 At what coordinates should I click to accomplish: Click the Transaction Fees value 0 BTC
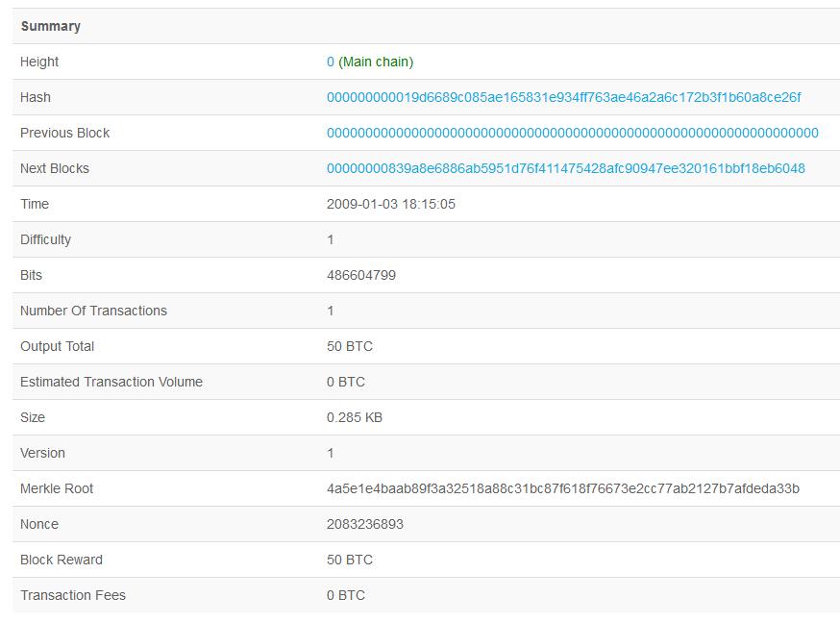346,595
